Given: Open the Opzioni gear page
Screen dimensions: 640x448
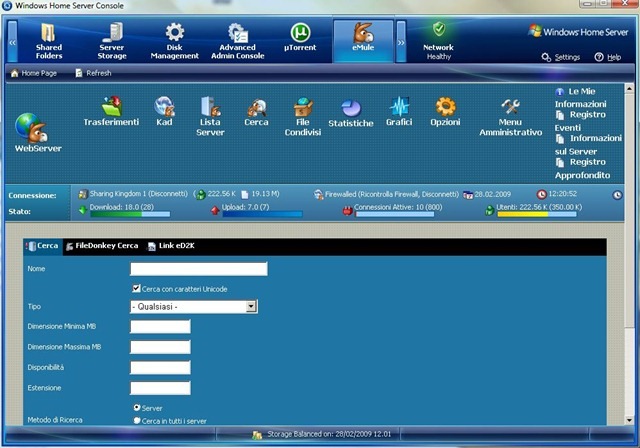Looking at the screenshot, I should tap(445, 111).
